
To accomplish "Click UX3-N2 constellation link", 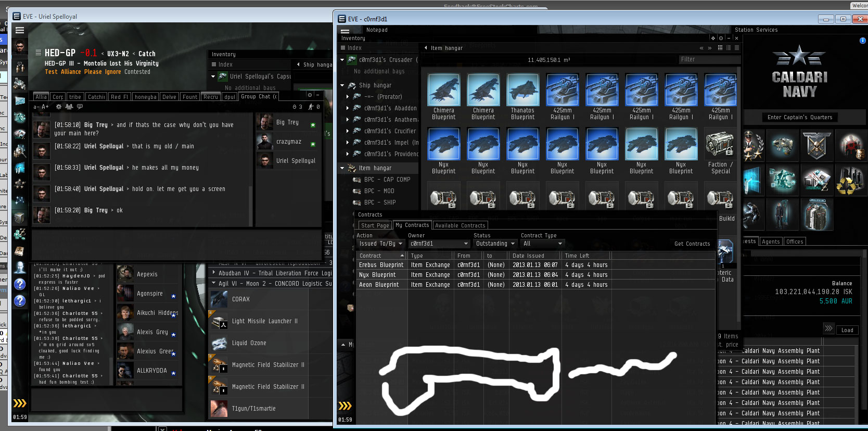I will coord(118,54).
